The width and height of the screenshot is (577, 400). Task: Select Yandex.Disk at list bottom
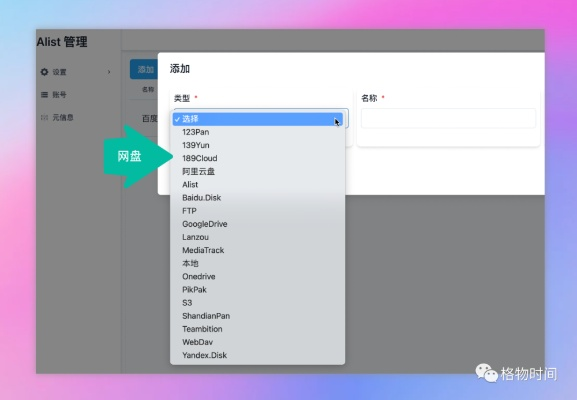point(258,355)
